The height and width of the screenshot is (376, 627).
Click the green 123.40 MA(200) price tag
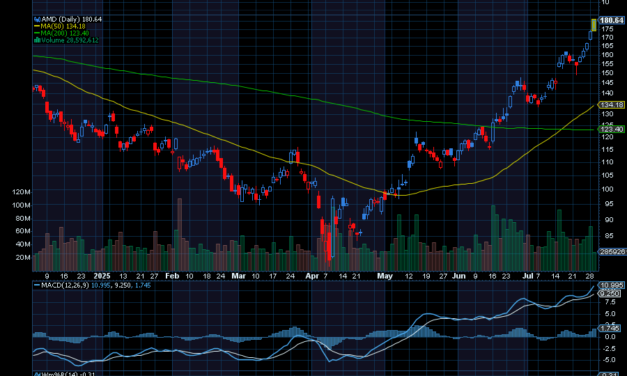611,129
